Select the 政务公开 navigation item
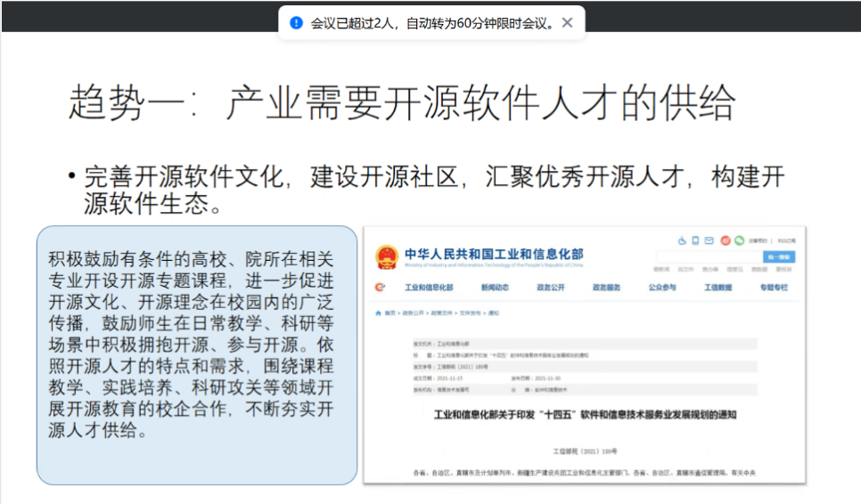Viewport: 861px width, 504px height. click(550, 288)
